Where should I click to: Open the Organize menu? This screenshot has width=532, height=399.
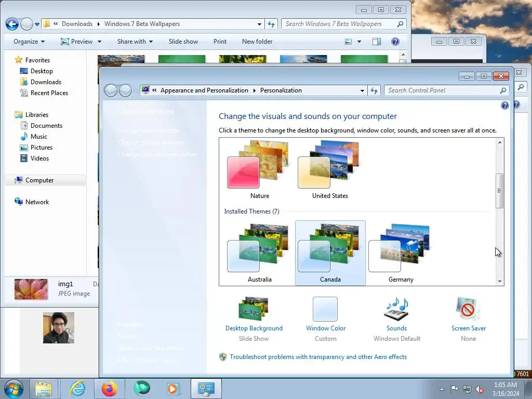pos(29,42)
